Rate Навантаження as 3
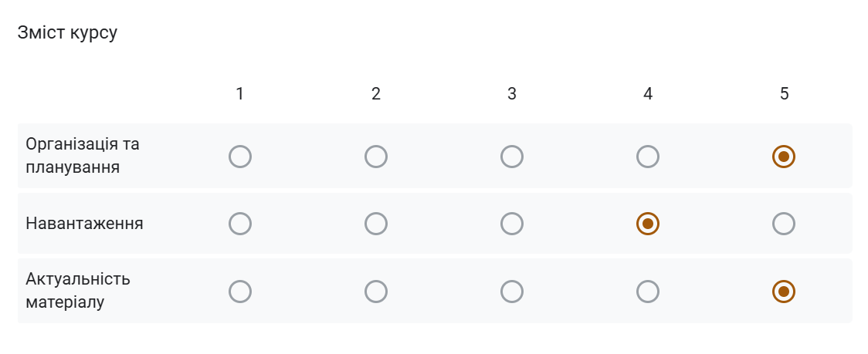Screen dimensions: 868x354 511,224
